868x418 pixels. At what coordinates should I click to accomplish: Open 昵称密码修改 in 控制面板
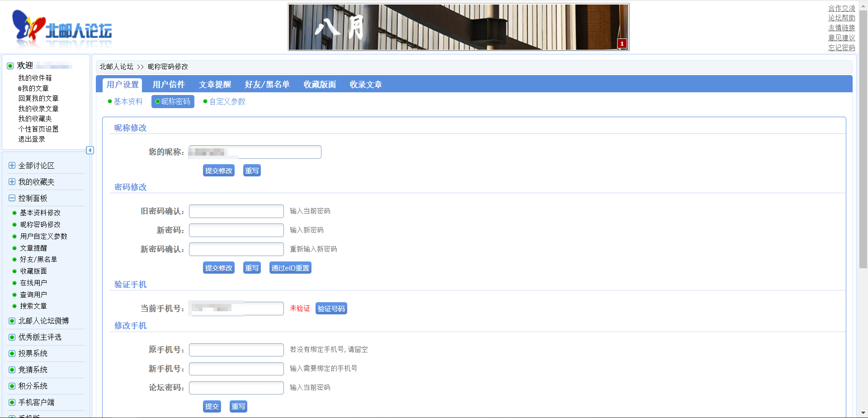coord(40,224)
